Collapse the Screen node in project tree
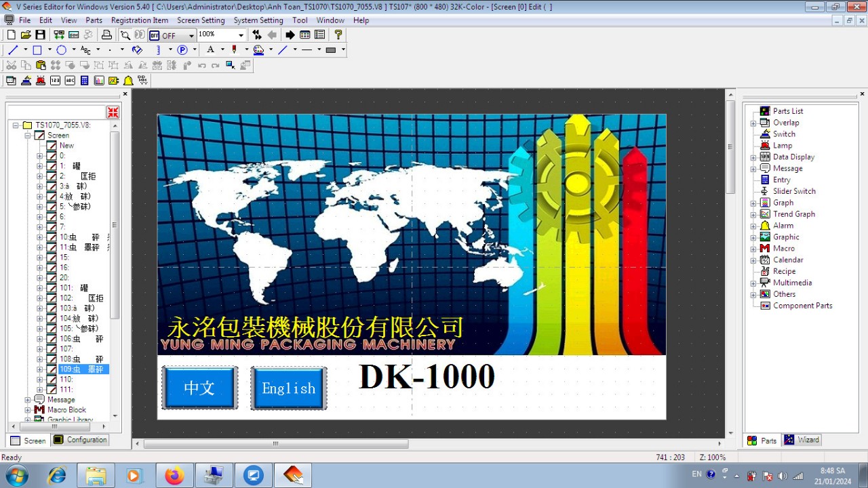The height and width of the screenshot is (488, 868). (28, 136)
